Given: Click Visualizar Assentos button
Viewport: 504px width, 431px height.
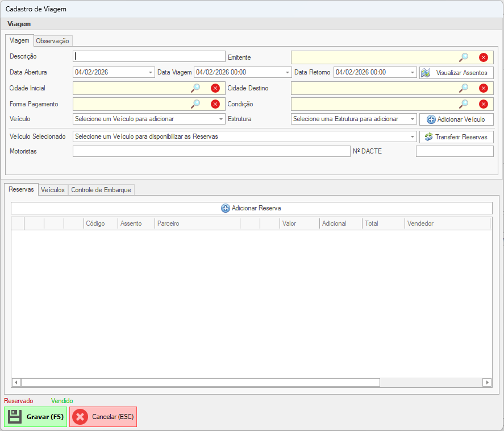Looking at the screenshot, I should [456, 73].
